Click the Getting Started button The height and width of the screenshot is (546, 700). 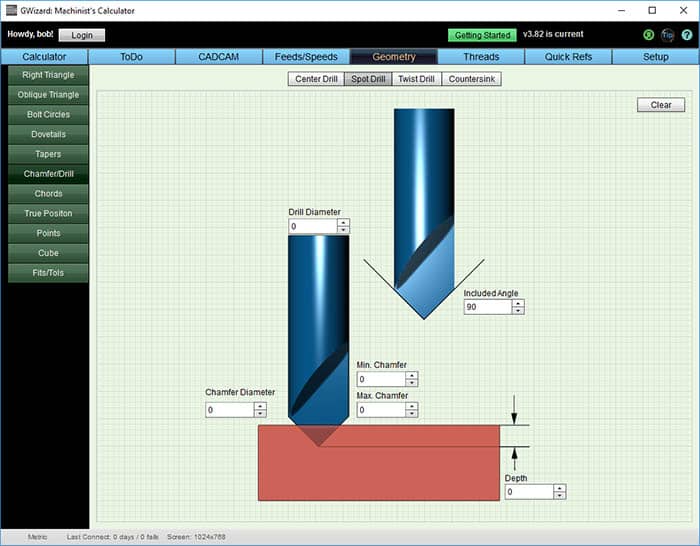(482, 35)
